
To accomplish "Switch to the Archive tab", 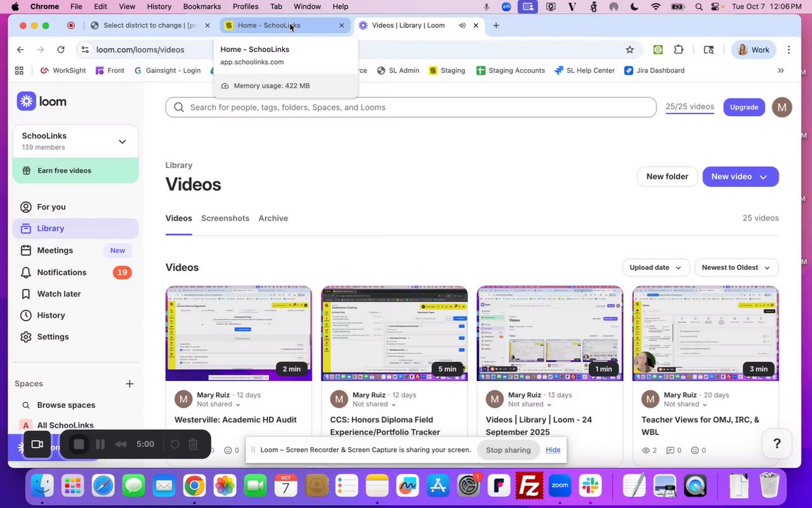I will point(273,218).
